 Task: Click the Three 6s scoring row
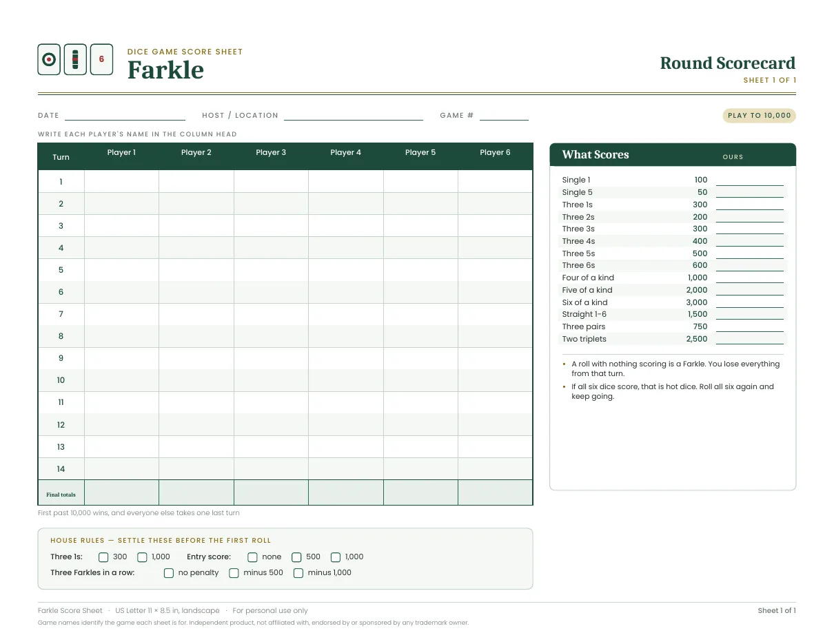tap(673, 265)
